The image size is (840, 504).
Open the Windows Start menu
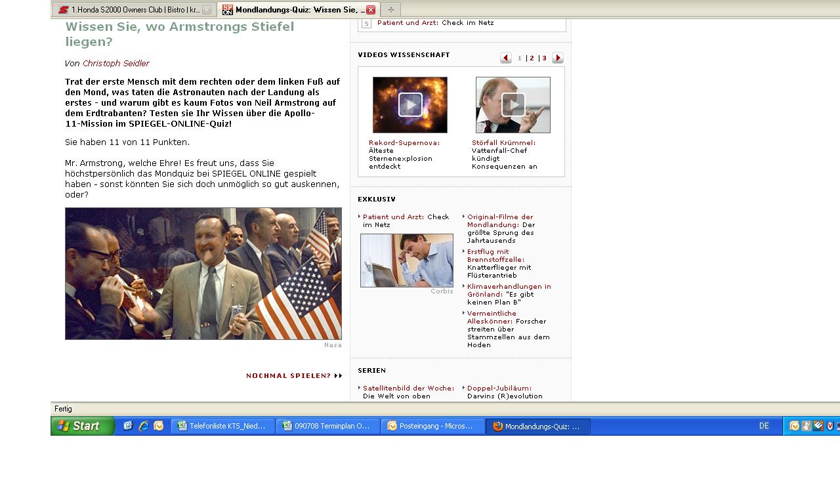pyautogui.click(x=83, y=426)
